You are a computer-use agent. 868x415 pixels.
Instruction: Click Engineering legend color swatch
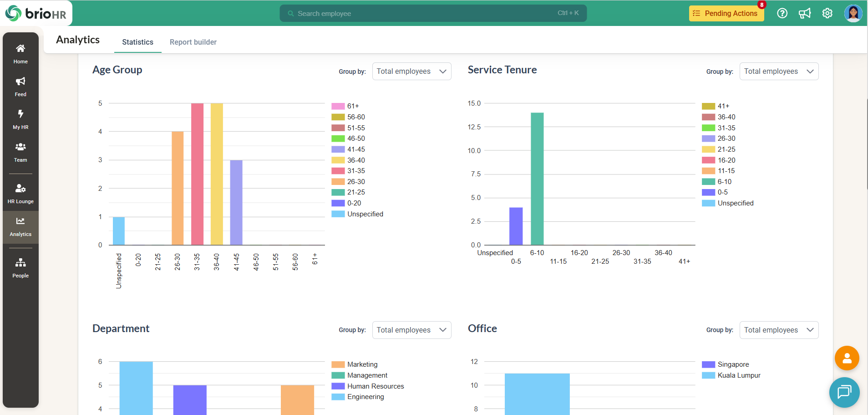tap(338, 397)
